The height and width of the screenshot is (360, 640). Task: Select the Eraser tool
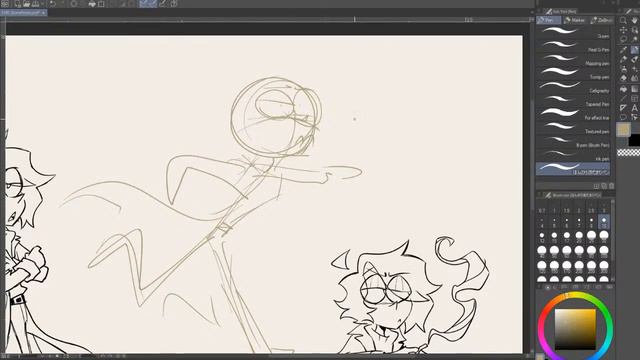[623, 78]
